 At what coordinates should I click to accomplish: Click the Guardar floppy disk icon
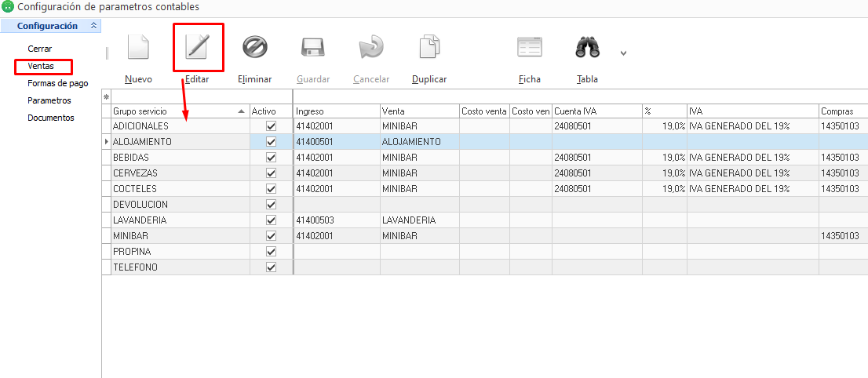[x=313, y=47]
